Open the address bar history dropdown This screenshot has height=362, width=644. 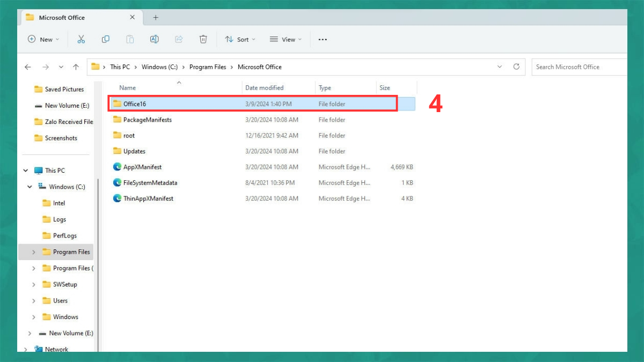[x=500, y=67]
